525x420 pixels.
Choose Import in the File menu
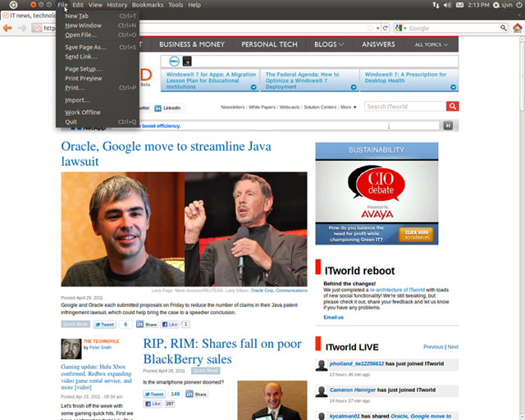pos(98,100)
